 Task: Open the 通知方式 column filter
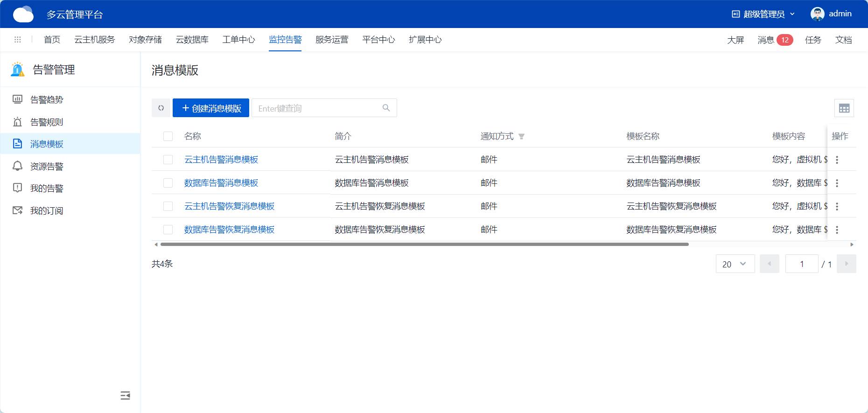[x=522, y=137]
